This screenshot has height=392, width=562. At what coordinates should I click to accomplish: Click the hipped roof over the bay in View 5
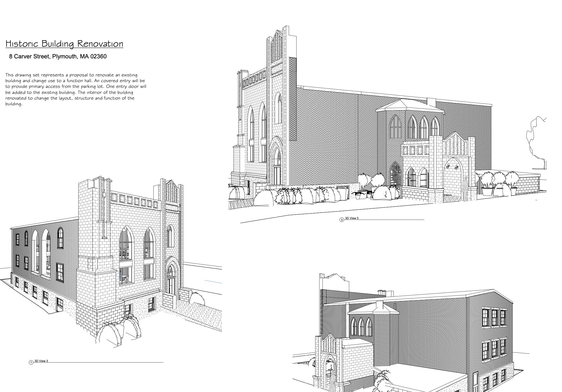[x=410, y=105]
